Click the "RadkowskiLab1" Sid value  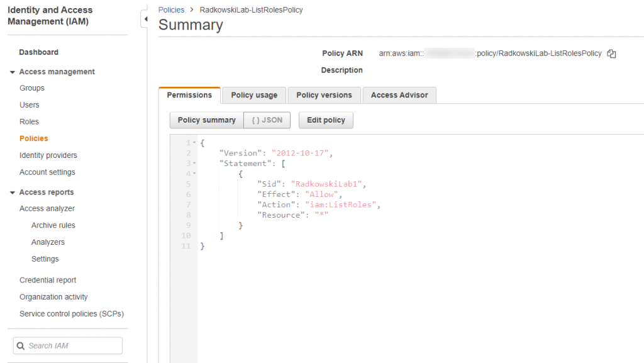pyautogui.click(x=326, y=184)
